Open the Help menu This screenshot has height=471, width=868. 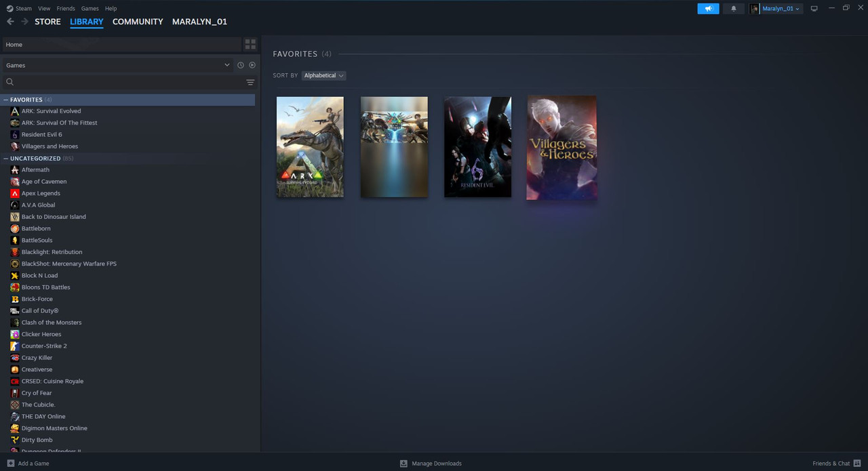[x=111, y=8]
